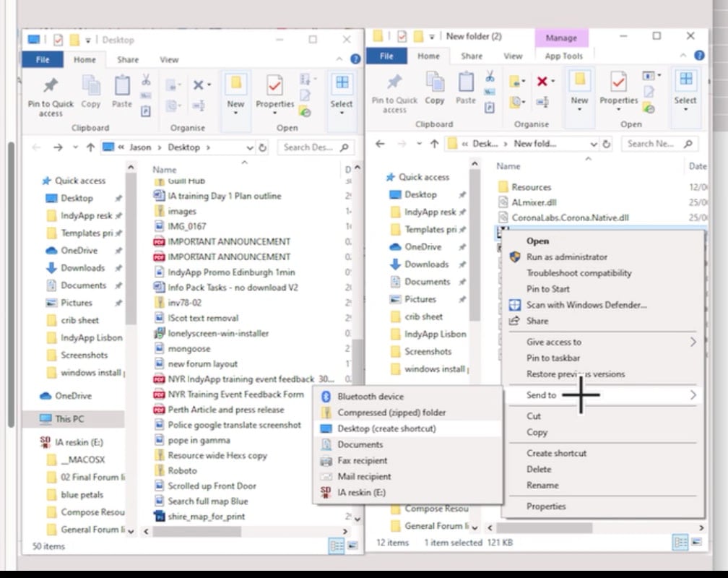This screenshot has height=578, width=728.
Task: Expand address history dropdown in New folder (2) window
Action: click(x=594, y=144)
